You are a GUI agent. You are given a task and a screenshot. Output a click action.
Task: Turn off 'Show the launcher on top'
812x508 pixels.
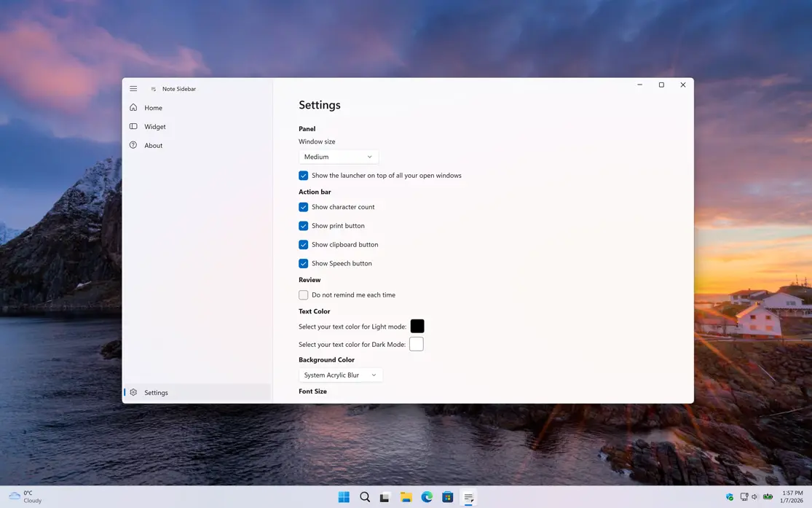coord(303,175)
